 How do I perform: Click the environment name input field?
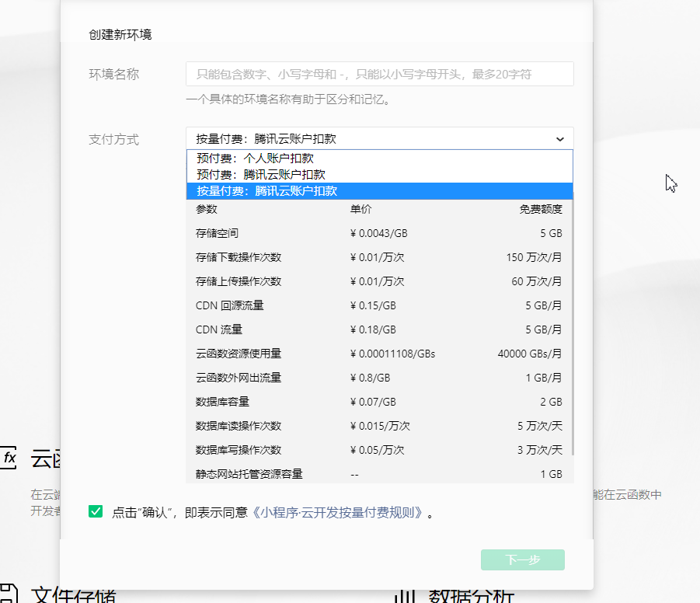coord(379,74)
